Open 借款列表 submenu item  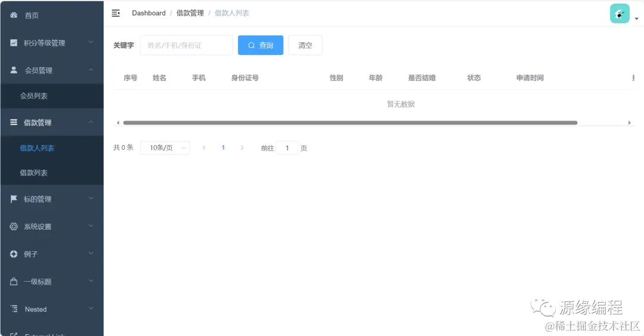[x=52, y=172]
